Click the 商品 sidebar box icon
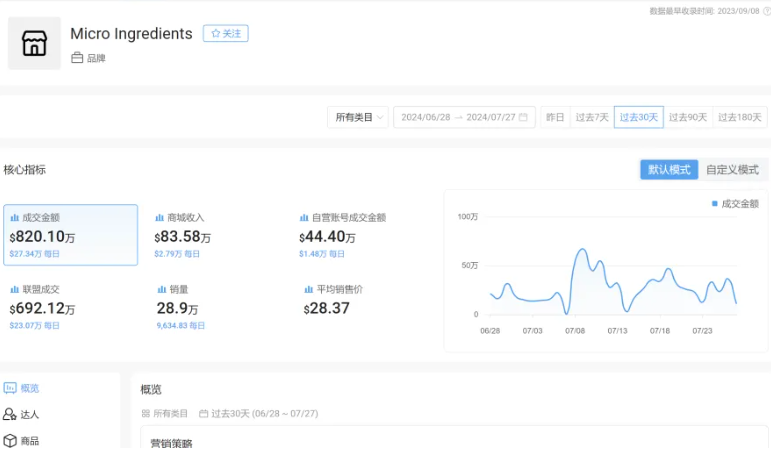Viewport: 771px width, 462px height. 10,440
